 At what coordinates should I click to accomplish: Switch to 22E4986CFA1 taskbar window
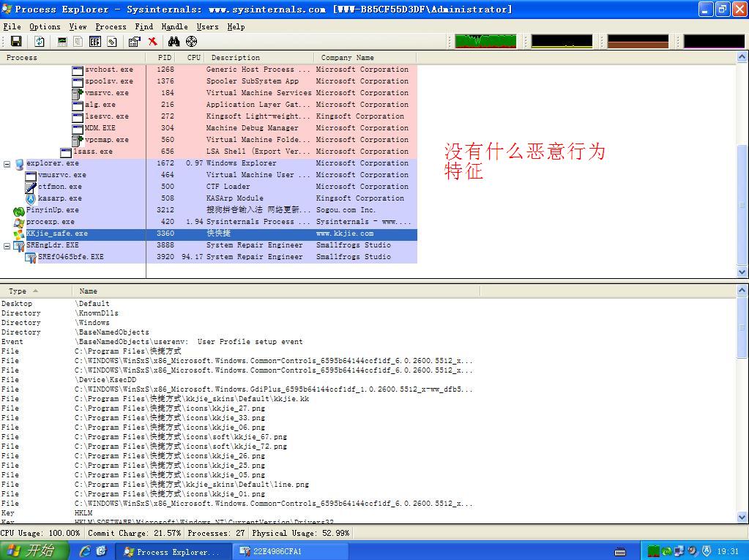289,552
